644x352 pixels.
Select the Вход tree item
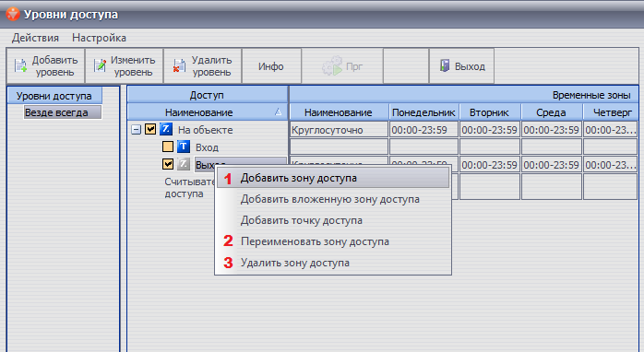point(207,147)
